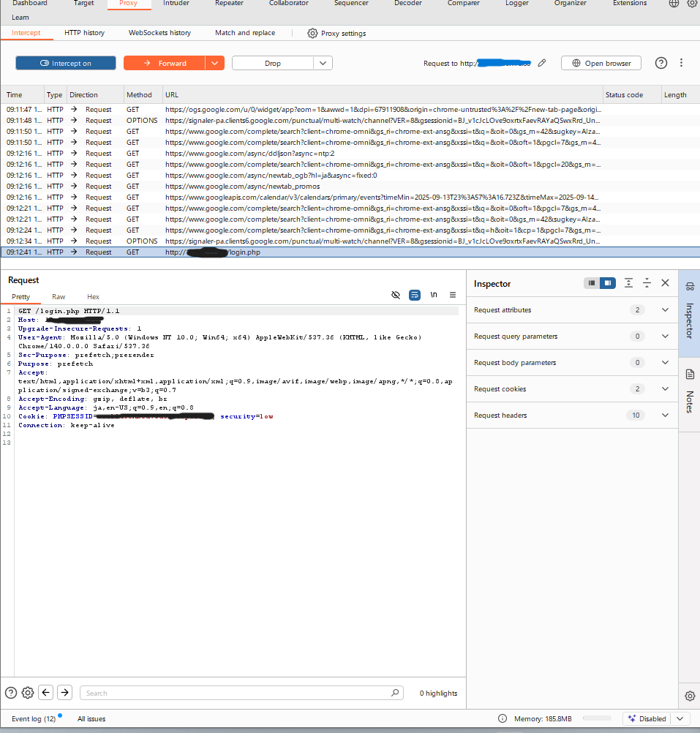Sort by the Method column header
Image resolution: width=700 pixels, height=733 pixels.
[x=143, y=94]
